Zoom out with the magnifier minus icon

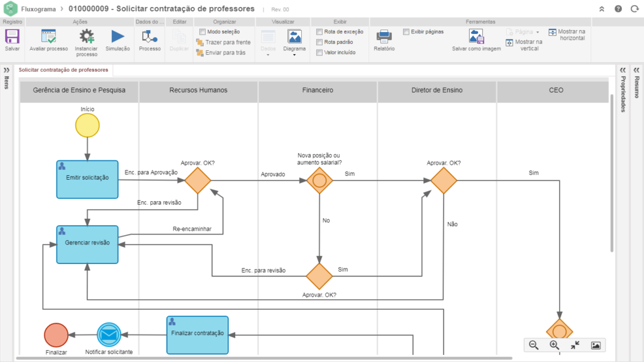[x=533, y=345]
